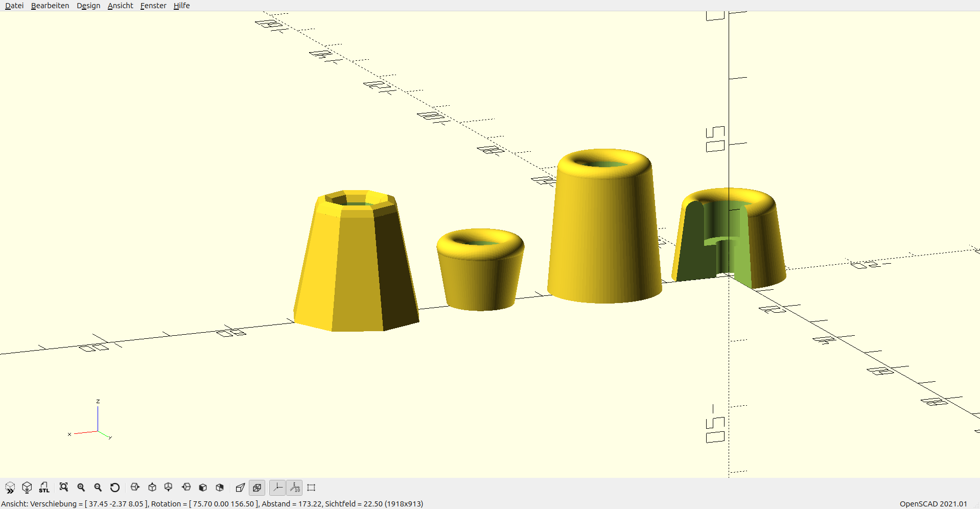980x509 pixels.
Task: Click the OpenSCAD 2021.01 version label
Action: click(x=933, y=504)
